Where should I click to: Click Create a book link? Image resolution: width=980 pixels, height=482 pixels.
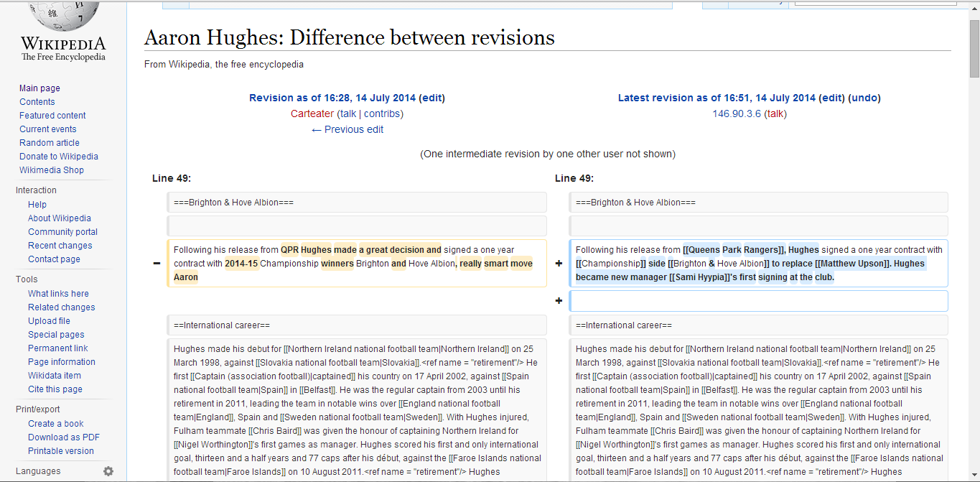click(56, 424)
